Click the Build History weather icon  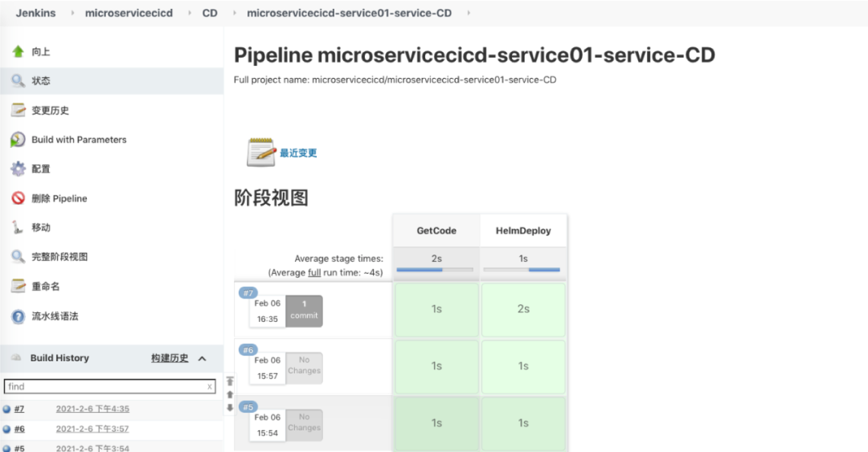click(17, 358)
